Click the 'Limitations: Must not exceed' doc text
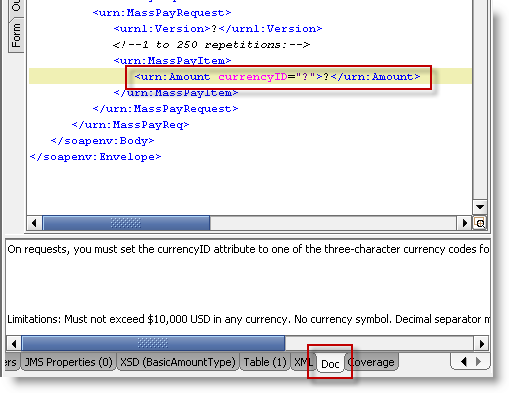509x393 pixels. pyautogui.click(x=248, y=319)
